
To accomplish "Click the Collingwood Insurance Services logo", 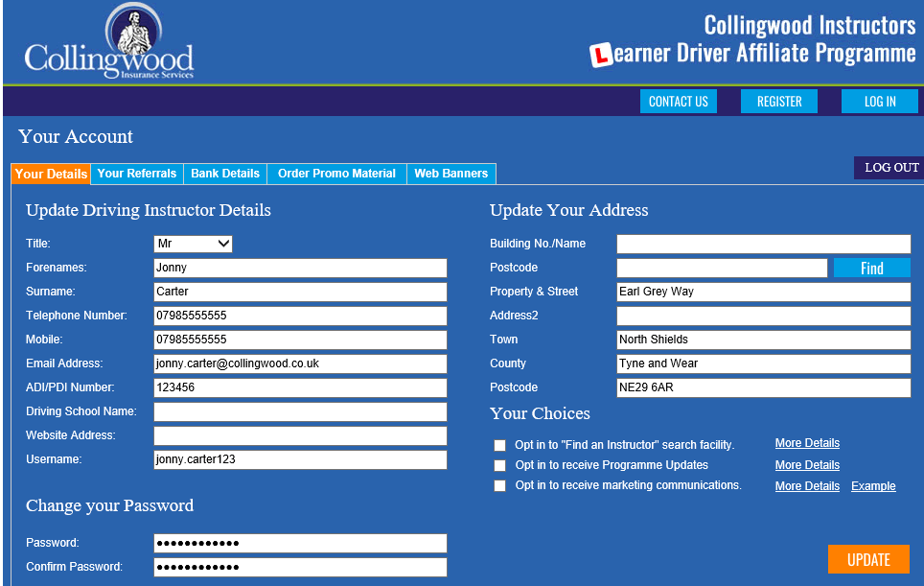I will coord(109,42).
